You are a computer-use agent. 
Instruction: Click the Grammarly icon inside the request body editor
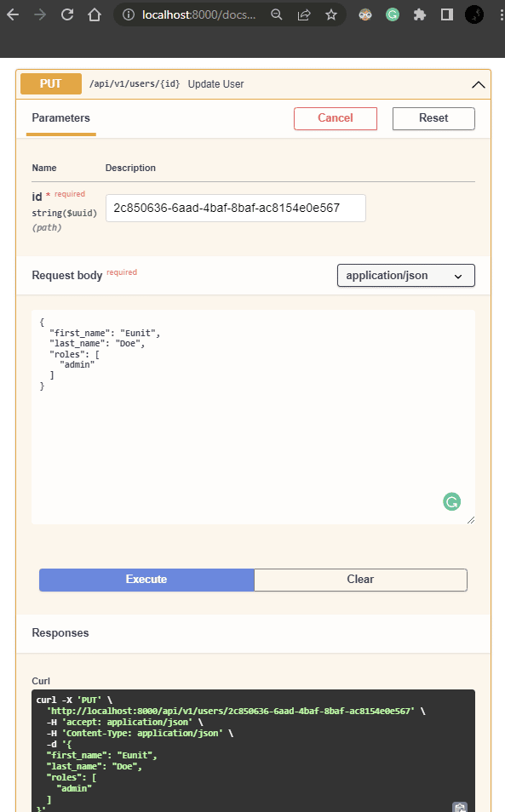click(451, 501)
